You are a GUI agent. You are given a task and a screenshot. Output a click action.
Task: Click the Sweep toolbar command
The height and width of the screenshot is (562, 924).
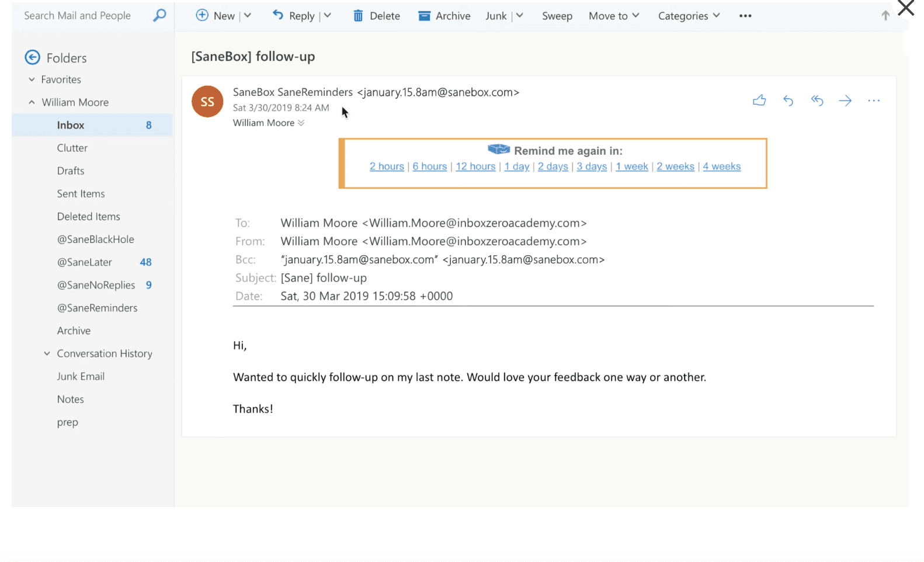coord(557,16)
